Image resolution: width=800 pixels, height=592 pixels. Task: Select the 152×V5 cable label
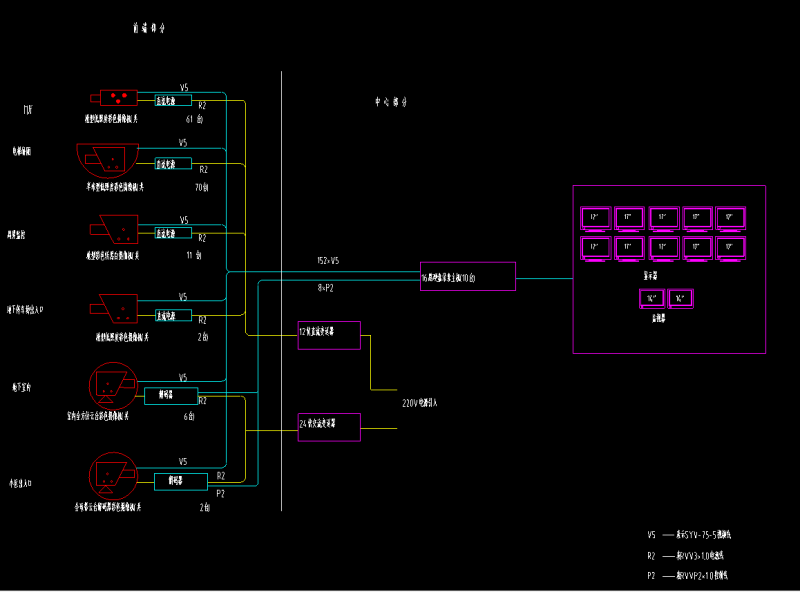point(328,261)
